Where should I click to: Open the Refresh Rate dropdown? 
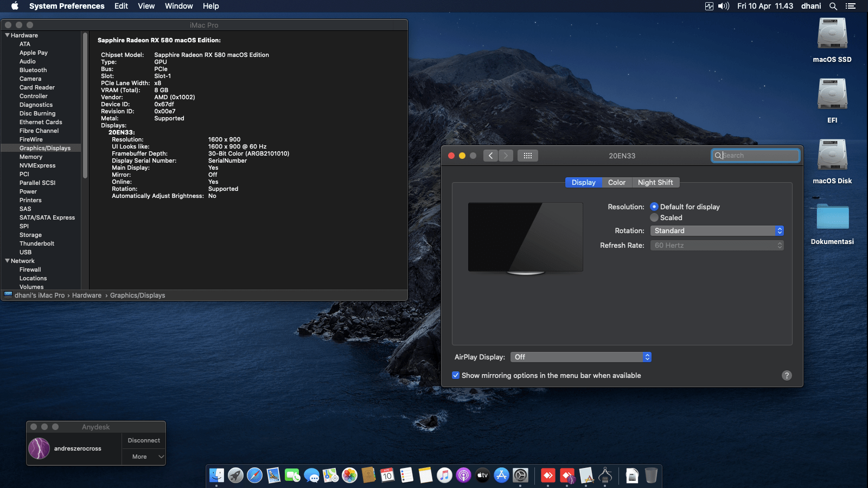[x=717, y=245]
